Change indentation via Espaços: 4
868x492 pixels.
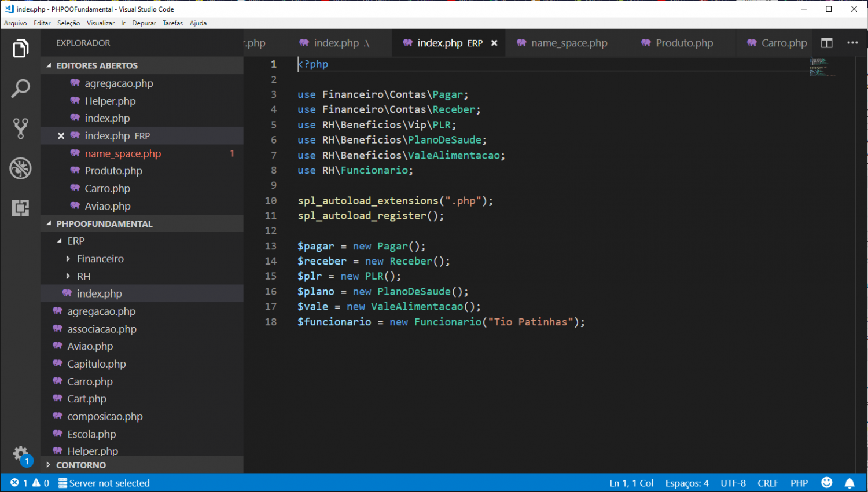point(687,483)
